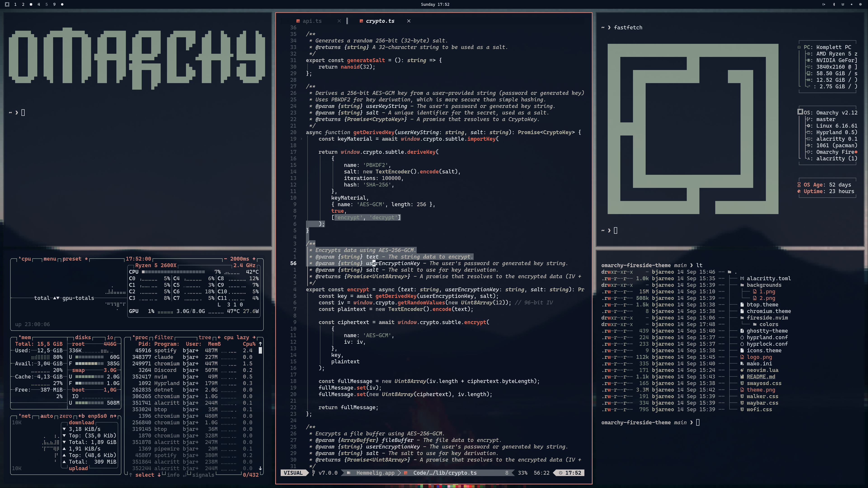The image size is (868, 488).
Task: Toggle io mode in btop disks panel
Action: pos(110,337)
